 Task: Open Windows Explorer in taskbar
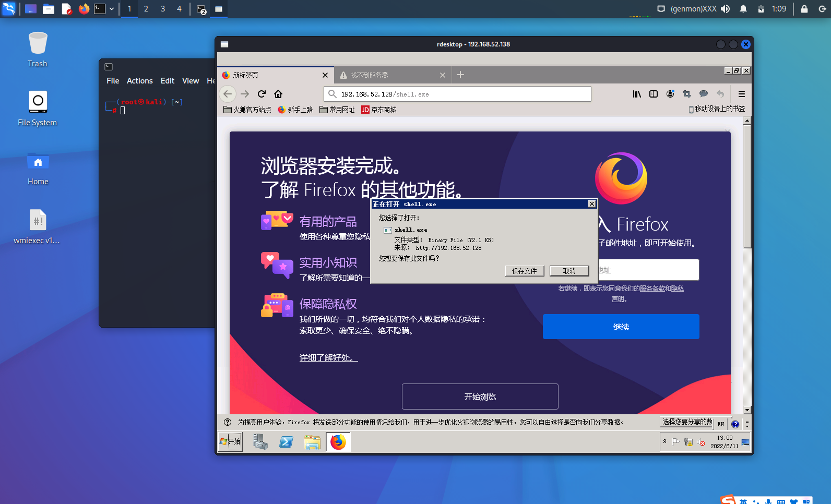(312, 442)
